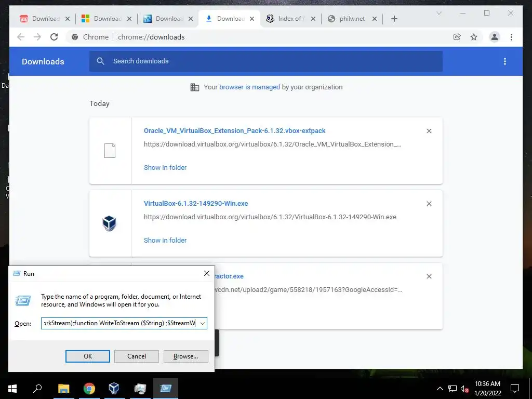
Task: Remove VirtualBox-6.1.32 Win.exe entry from list
Action: click(429, 204)
